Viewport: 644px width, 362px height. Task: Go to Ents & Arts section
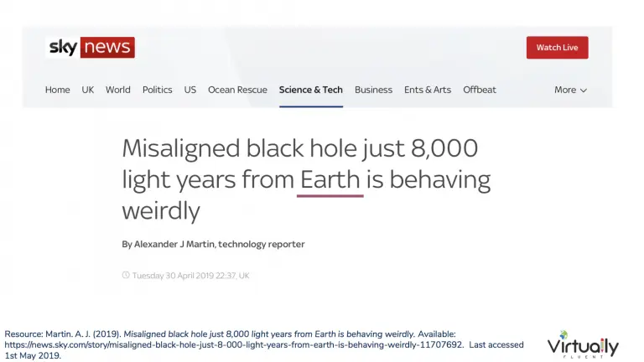pos(428,90)
